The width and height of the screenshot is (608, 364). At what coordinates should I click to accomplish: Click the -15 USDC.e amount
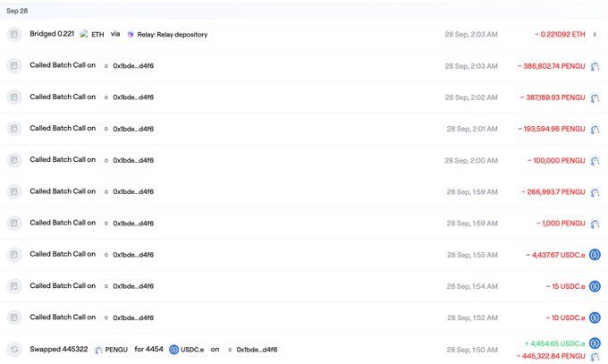pyautogui.click(x=566, y=286)
